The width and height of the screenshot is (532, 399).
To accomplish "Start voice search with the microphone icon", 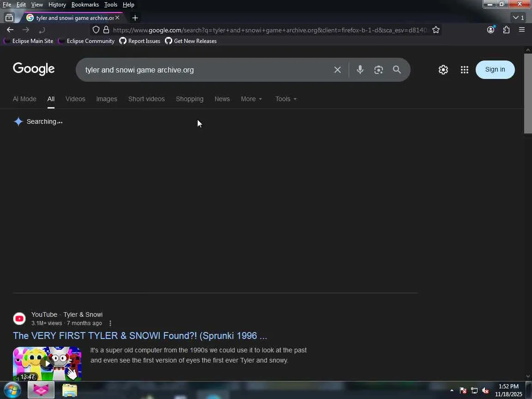I will pos(360,70).
